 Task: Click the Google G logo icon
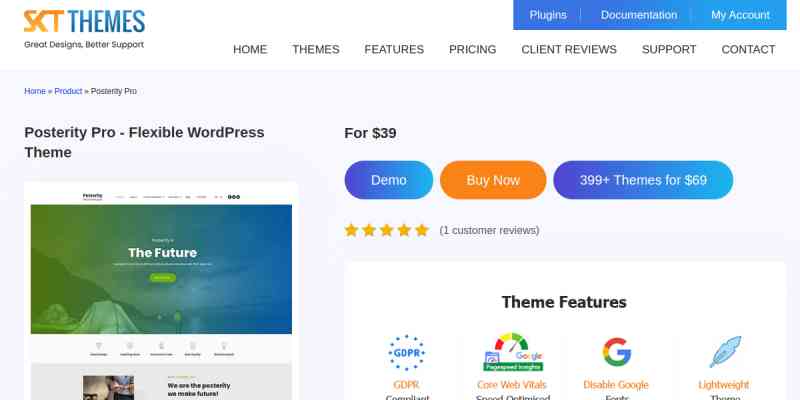(x=616, y=352)
